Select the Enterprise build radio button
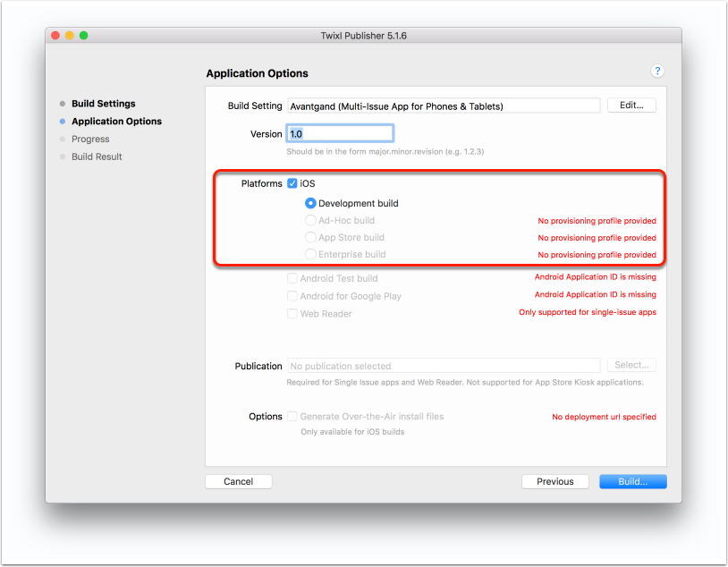Viewport: 728px width, 567px height. [x=310, y=255]
